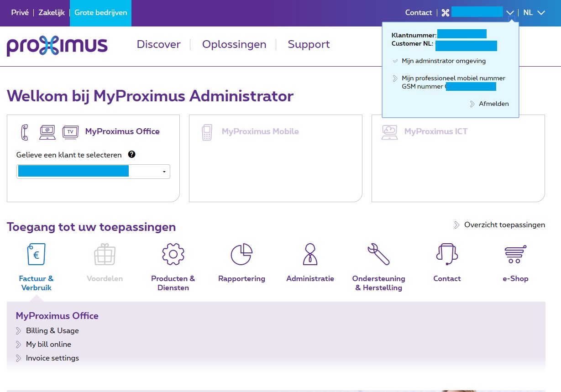Screen dimensions: 561x392
Task: Click the MyProximus Mobile phone icon
Action: (x=207, y=132)
